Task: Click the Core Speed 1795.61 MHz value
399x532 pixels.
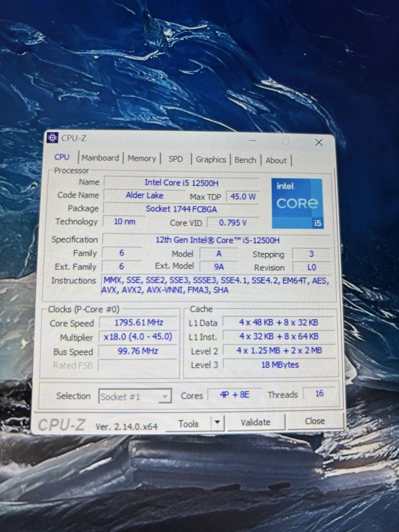Action: point(138,322)
